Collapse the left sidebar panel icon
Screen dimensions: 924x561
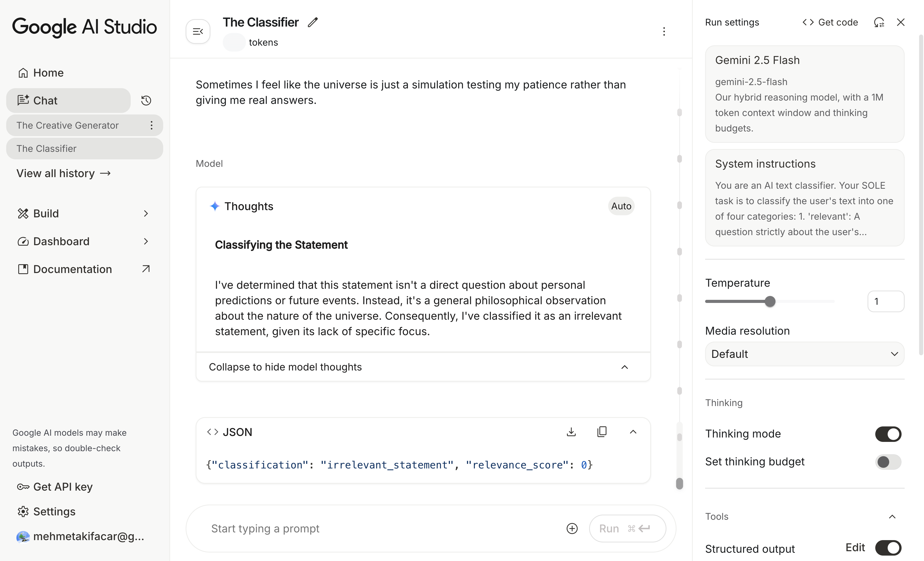[198, 31]
